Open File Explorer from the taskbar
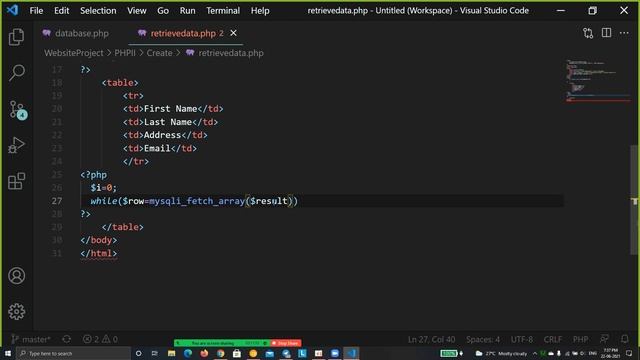Image resolution: width=640 pixels, height=360 pixels. (171, 353)
